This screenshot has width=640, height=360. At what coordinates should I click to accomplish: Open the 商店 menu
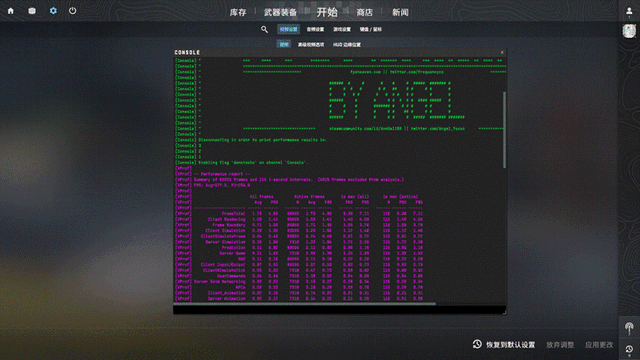(364, 13)
